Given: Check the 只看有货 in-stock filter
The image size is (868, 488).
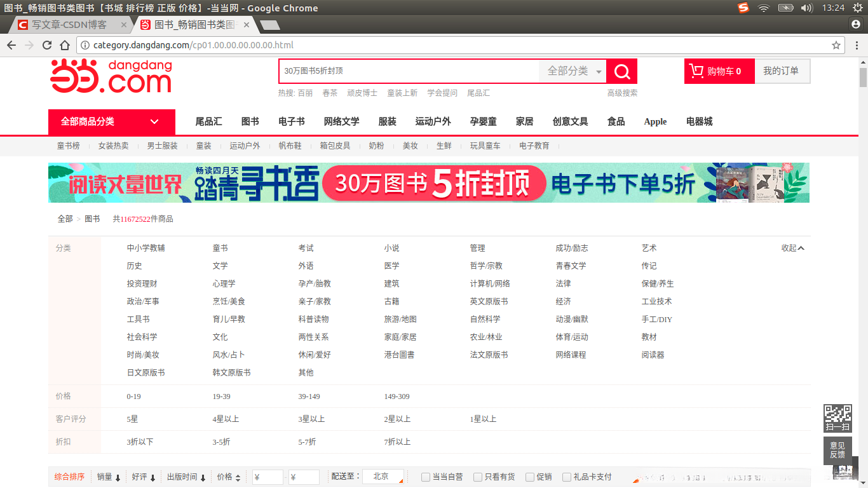Looking at the screenshot, I should coord(478,477).
